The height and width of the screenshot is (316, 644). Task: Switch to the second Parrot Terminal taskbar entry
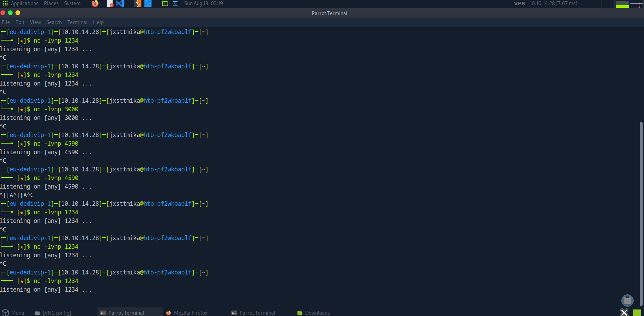pyautogui.click(x=253, y=313)
